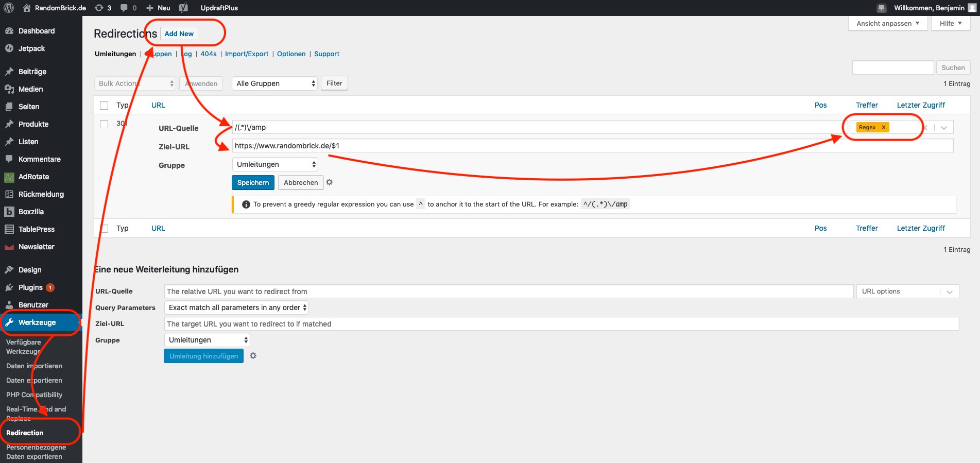Check the 301 redirect row checkbox

pos(104,124)
